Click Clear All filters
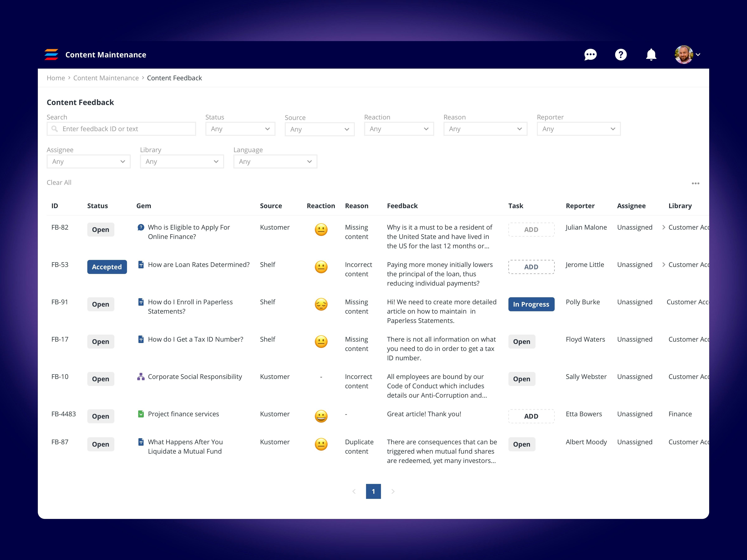 59,183
